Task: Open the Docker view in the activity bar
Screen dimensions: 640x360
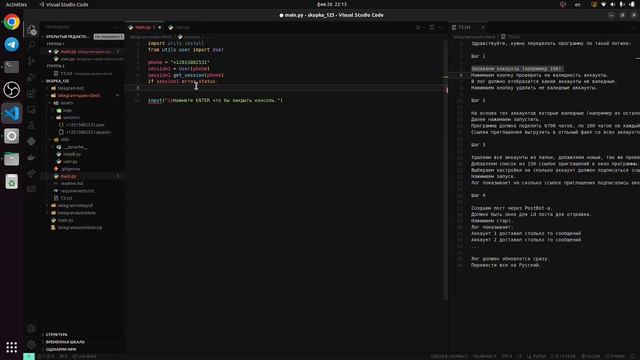Action: [31, 158]
